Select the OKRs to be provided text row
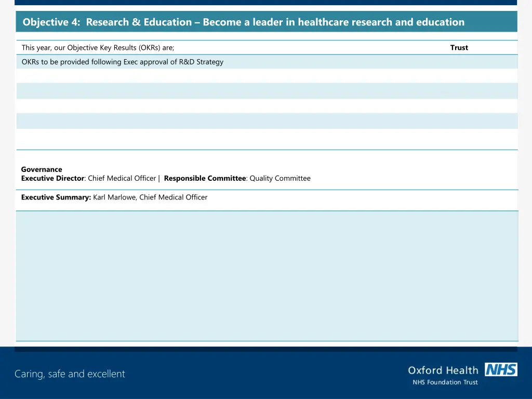 122,61
